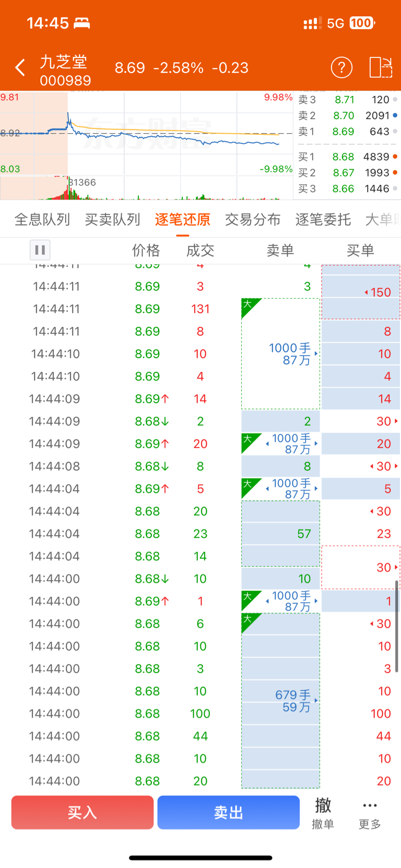The height and width of the screenshot is (868, 401).
Task: Select the 买3 8.66 order row
Action: [348, 189]
